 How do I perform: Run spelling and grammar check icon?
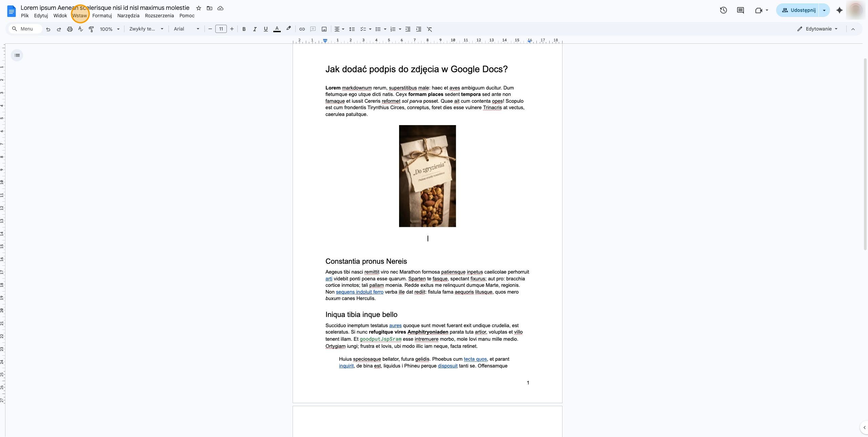(x=81, y=29)
